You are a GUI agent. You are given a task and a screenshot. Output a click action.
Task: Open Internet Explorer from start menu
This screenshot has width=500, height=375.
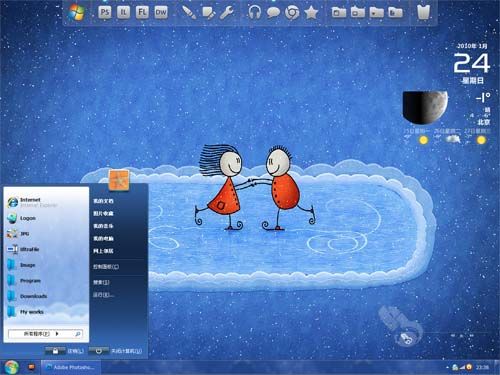point(32,202)
